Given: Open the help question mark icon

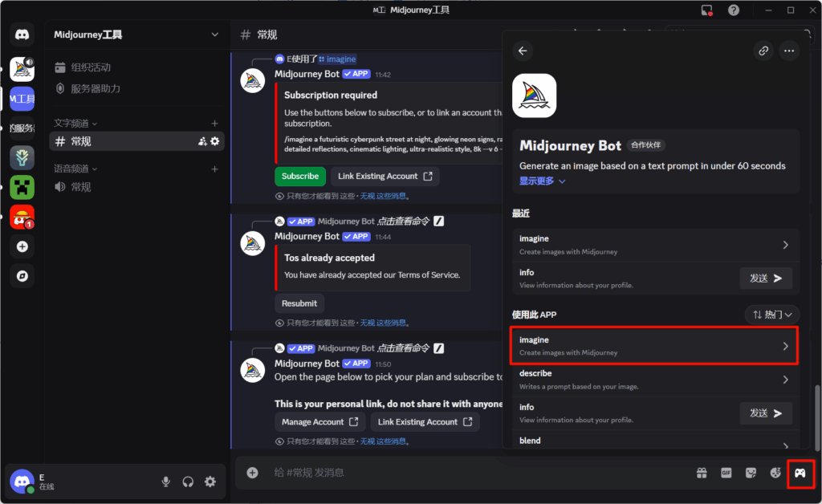Looking at the screenshot, I should pos(734,10).
